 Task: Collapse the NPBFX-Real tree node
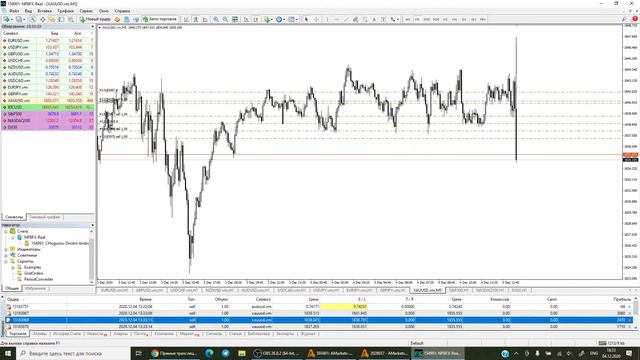13,237
